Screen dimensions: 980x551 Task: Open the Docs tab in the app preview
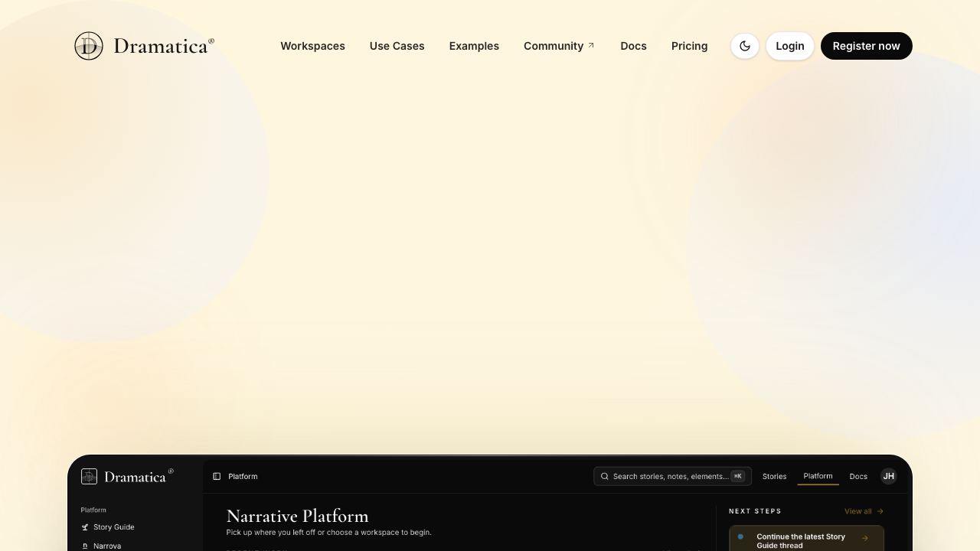click(x=858, y=476)
